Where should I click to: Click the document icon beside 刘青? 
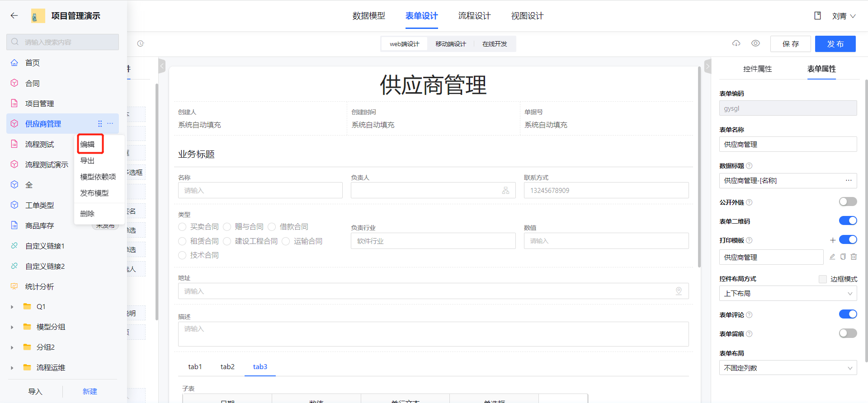817,16
